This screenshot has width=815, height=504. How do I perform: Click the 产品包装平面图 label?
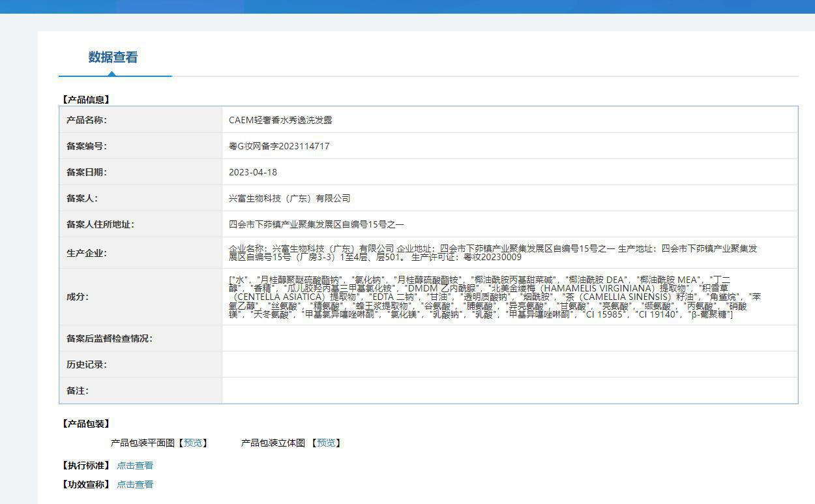tap(143, 443)
